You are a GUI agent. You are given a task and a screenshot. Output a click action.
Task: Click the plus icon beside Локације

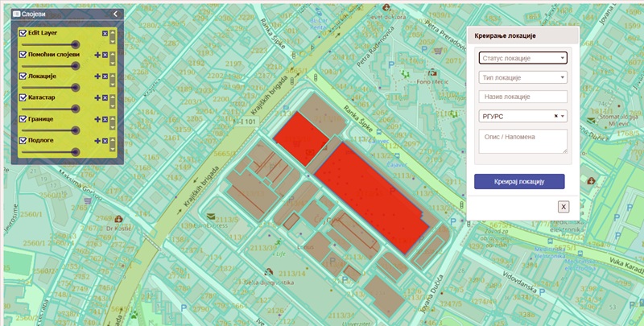click(97, 76)
